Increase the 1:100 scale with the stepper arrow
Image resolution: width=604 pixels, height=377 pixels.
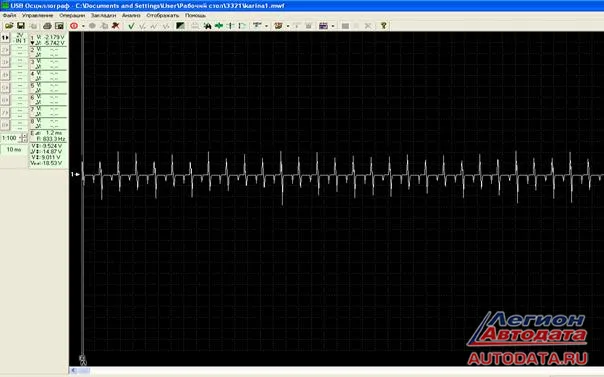point(25,136)
